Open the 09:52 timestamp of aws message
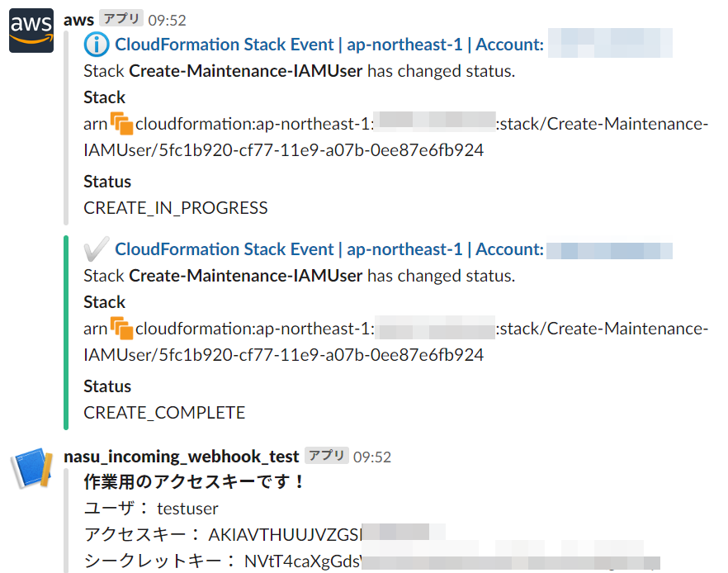This screenshot has height=573, width=728. point(167,21)
